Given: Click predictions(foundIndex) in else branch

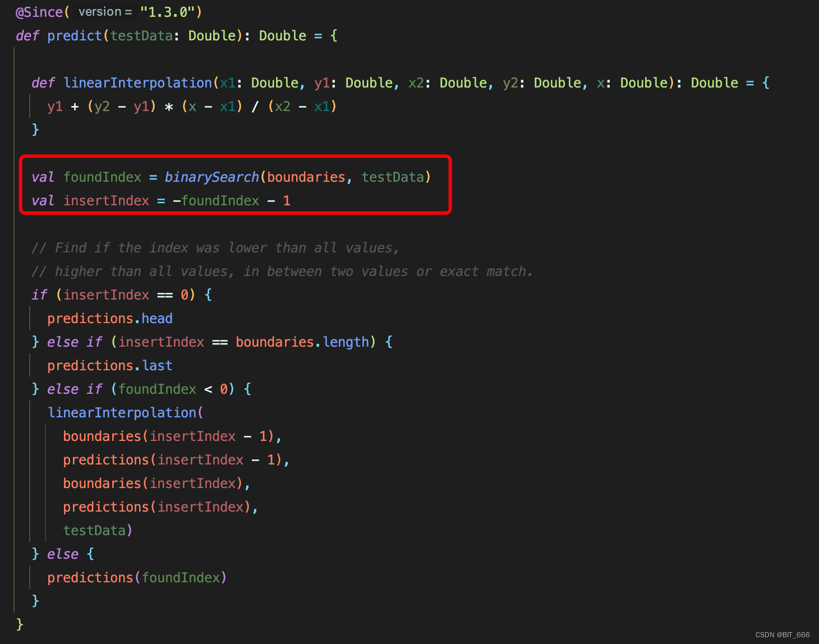Looking at the screenshot, I should click(136, 577).
